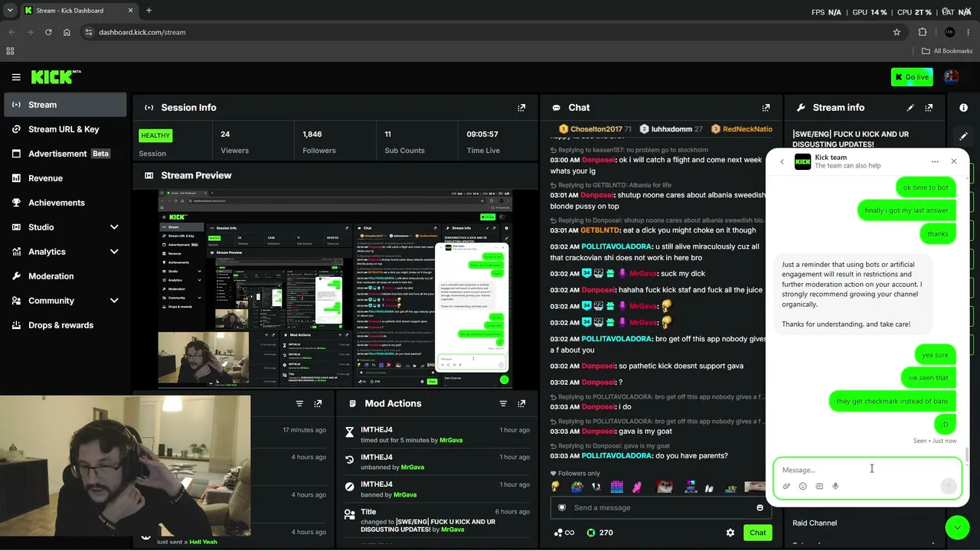This screenshot has width=980, height=551.
Task: Select the Pepe frog emote in quick emotes
Action: (x=577, y=487)
